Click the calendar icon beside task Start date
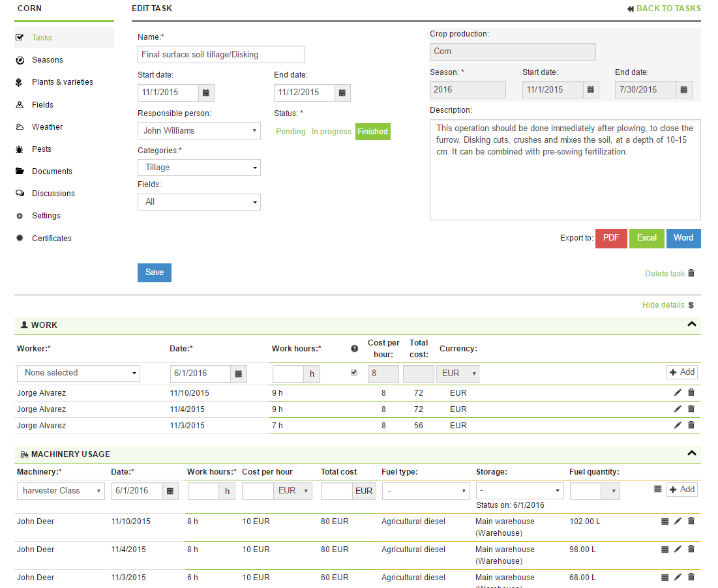 click(x=206, y=93)
